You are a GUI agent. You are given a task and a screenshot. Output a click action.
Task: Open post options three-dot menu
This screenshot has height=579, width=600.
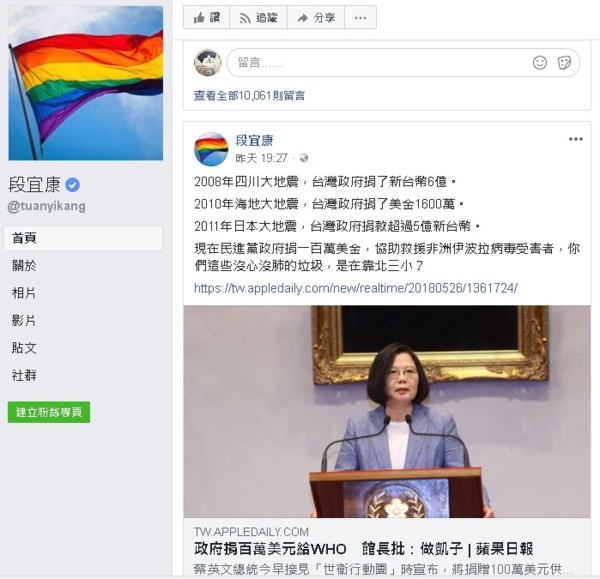click(x=576, y=139)
